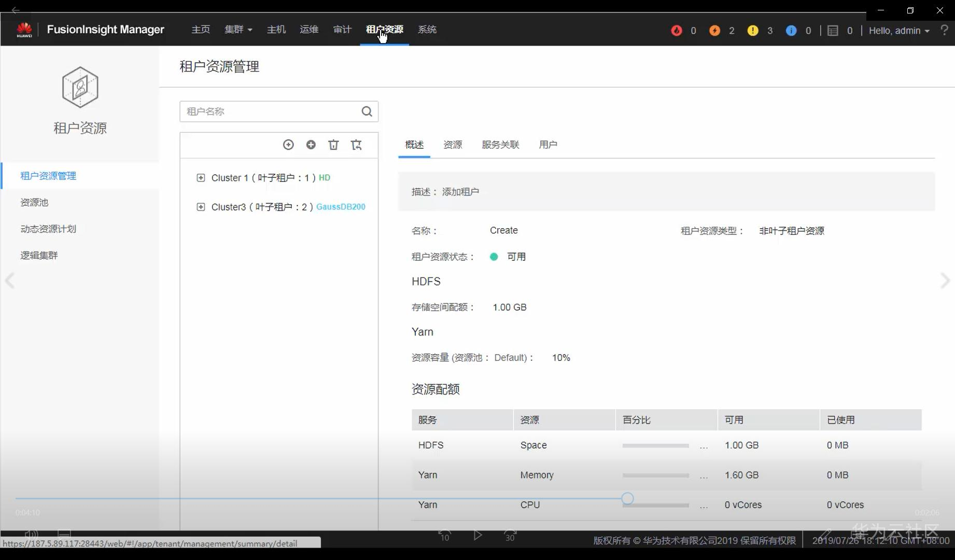Click the Huawei logo icon
Screen dimensions: 955x560
pyautogui.click(x=24, y=30)
